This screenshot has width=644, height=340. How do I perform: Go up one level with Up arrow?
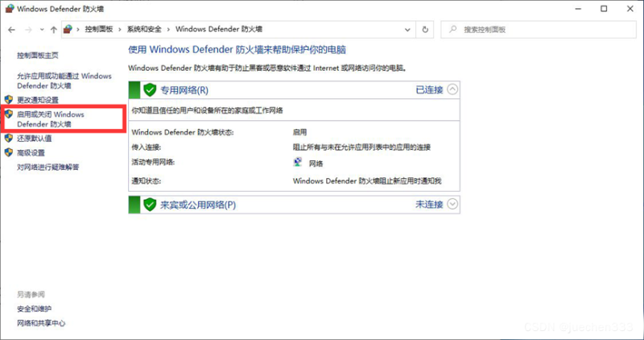tap(54, 30)
